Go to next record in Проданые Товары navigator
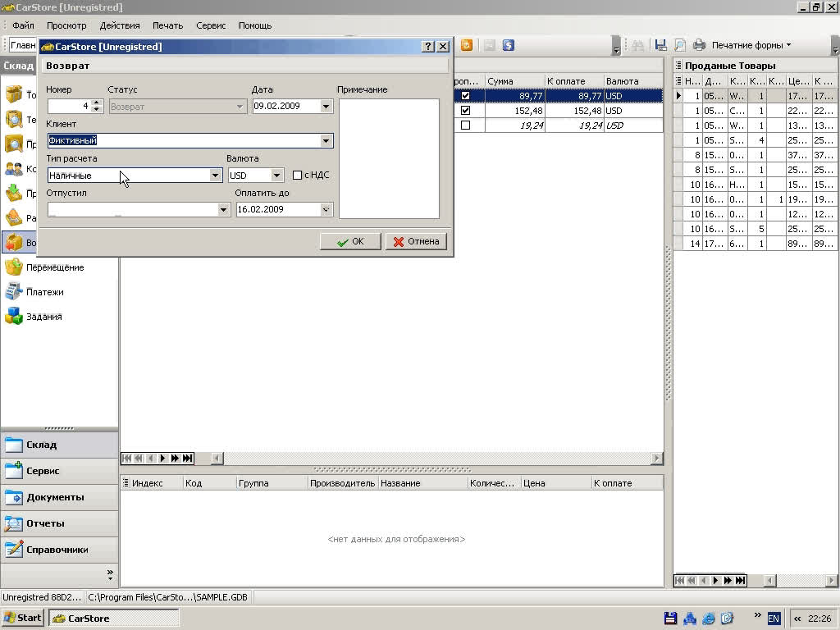Screen dimensions: 840x630 coord(715,580)
